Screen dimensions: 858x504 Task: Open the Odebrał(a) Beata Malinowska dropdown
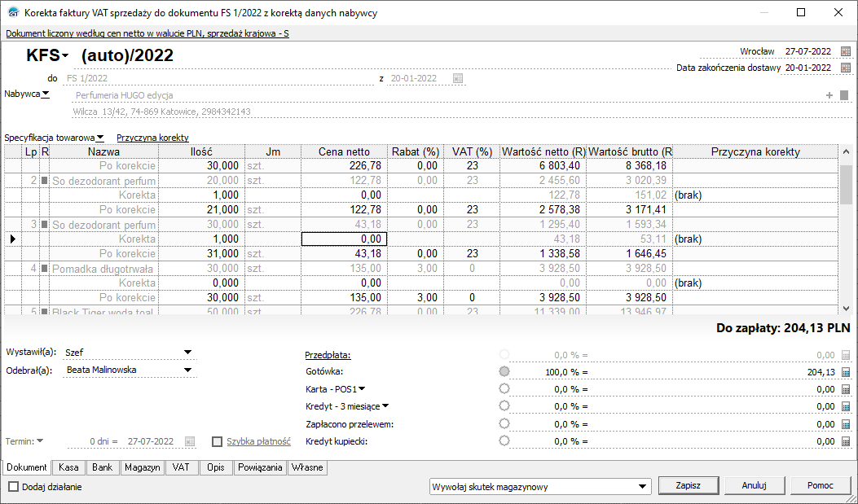187,370
